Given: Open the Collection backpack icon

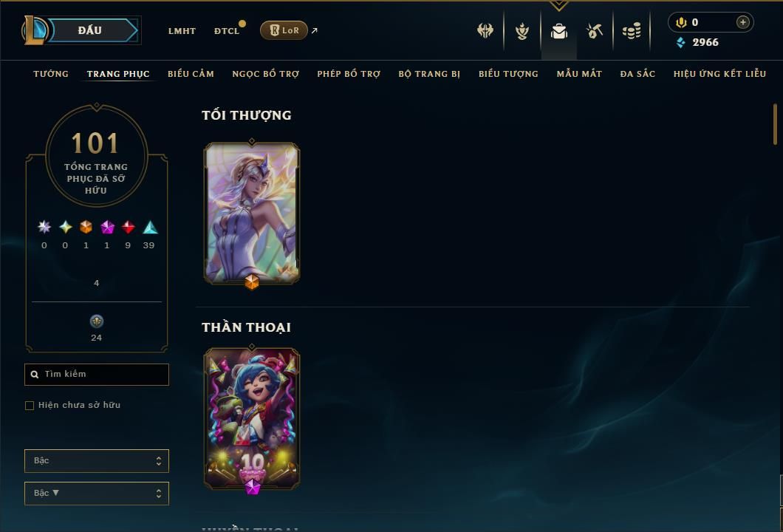Looking at the screenshot, I should 558,31.
